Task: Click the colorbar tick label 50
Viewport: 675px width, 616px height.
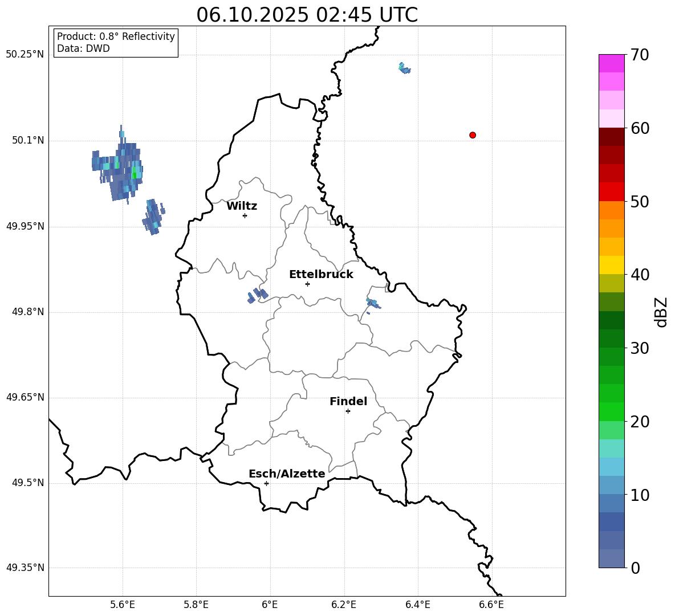Action: click(640, 201)
